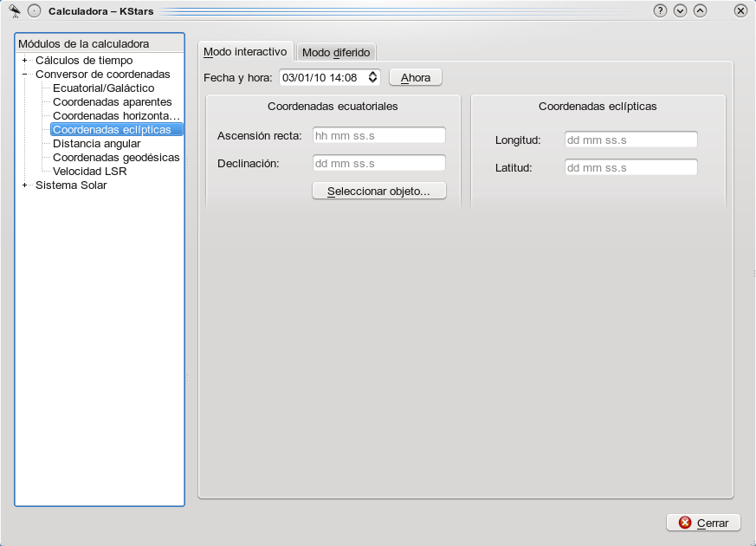Switch to the Modo diferido tab
Image resolution: width=756 pixels, height=546 pixels.
335,52
